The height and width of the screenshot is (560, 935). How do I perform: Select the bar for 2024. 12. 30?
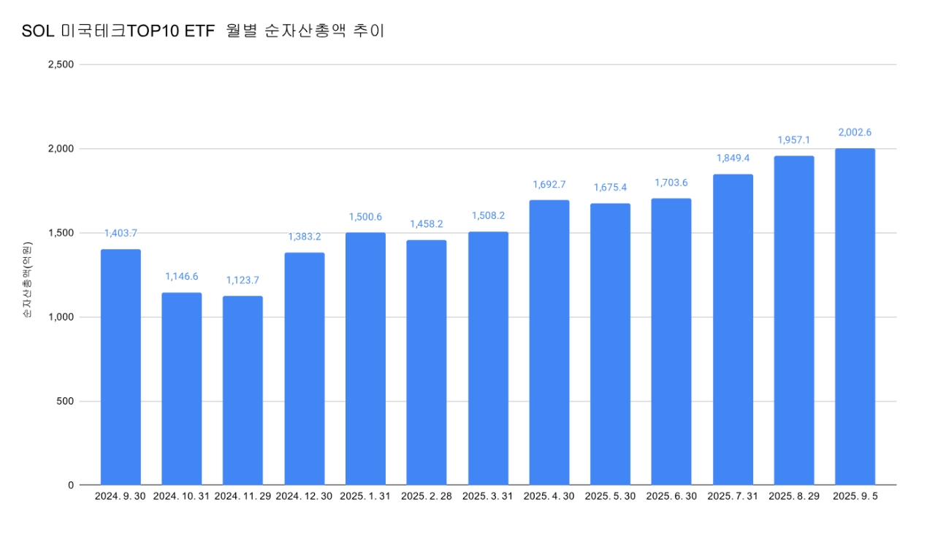pyautogui.click(x=304, y=369)
